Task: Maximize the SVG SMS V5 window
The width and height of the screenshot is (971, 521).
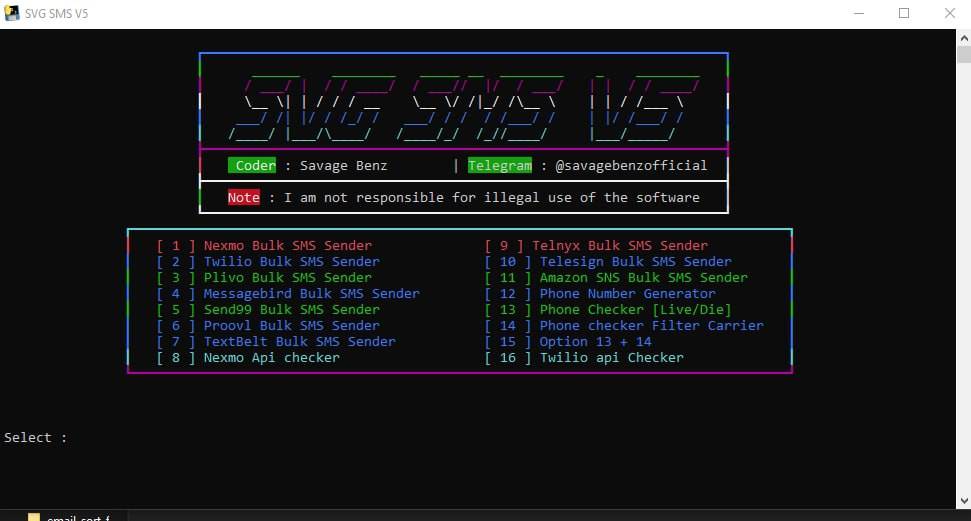Action: point(904,14)
